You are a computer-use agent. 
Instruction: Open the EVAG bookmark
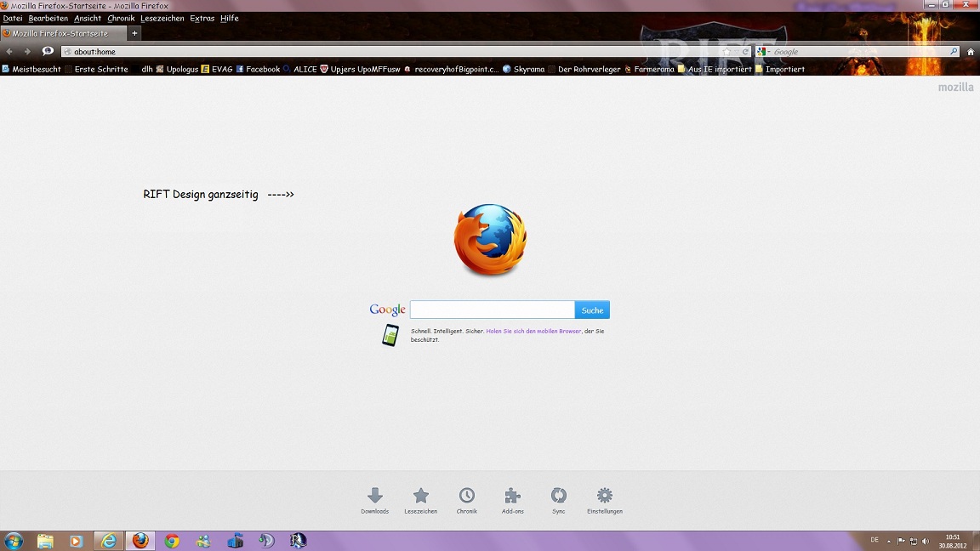point(217,70)
